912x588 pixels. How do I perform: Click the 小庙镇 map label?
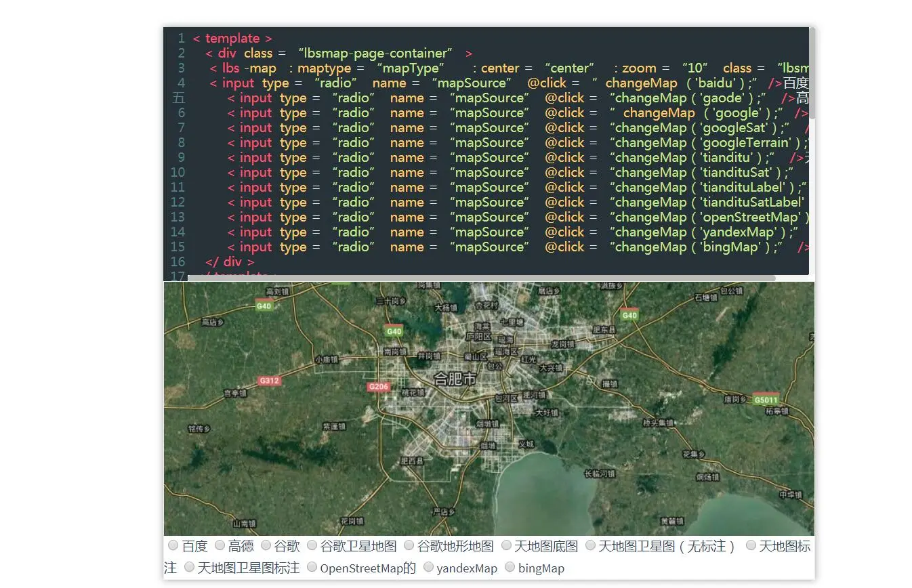[x=326, y=360]
